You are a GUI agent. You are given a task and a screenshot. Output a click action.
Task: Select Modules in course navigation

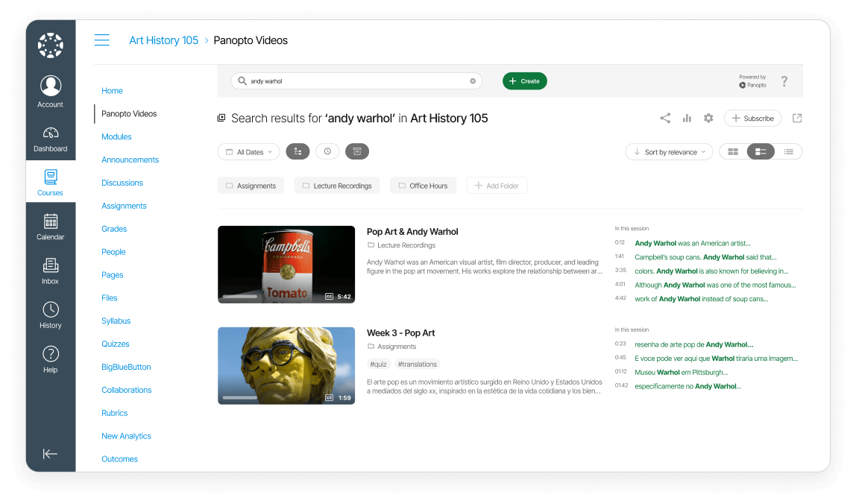(116, 136)
